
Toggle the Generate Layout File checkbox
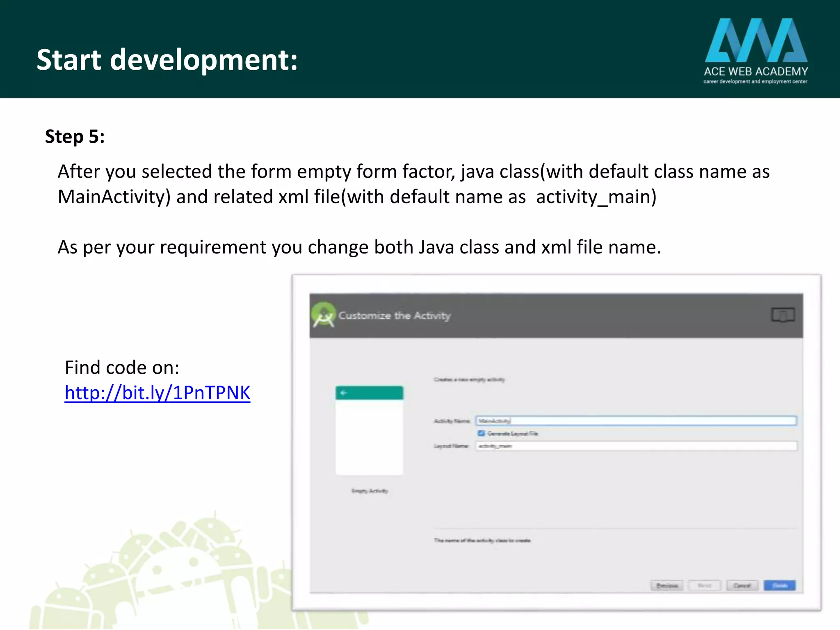click(x=481, y=434)
